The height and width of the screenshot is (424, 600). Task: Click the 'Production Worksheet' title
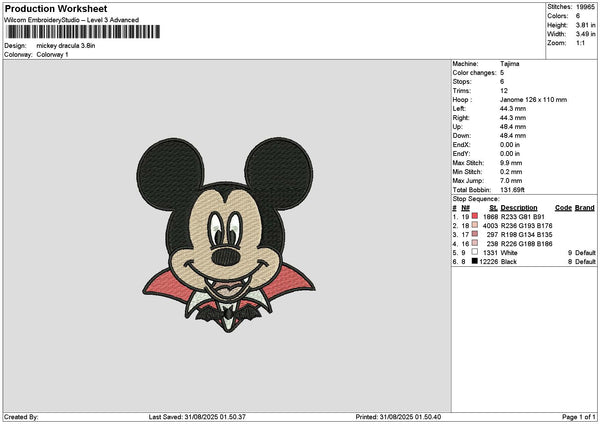pyautogui.click(x=56, y=8)
